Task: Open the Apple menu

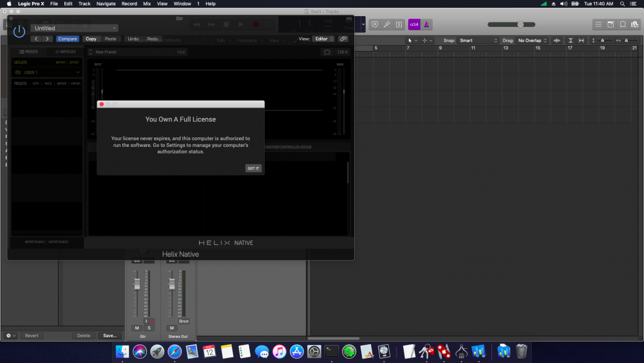Action: click(9, 4)
